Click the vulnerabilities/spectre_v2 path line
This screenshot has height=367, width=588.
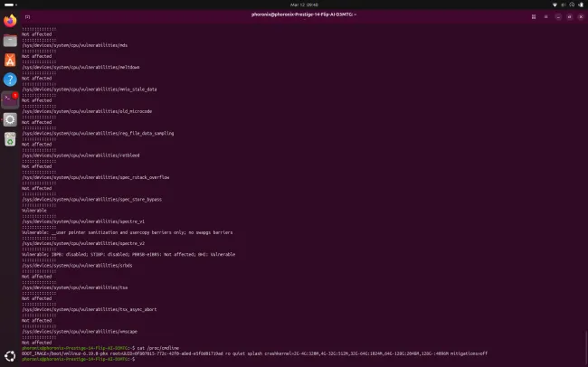pyautogui.click(x=83, y=244)
